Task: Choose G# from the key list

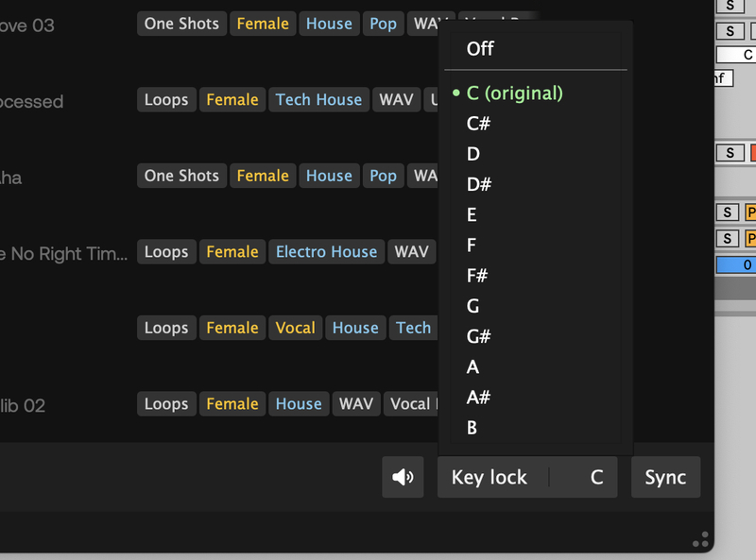Action: click(x=479, y=336)
